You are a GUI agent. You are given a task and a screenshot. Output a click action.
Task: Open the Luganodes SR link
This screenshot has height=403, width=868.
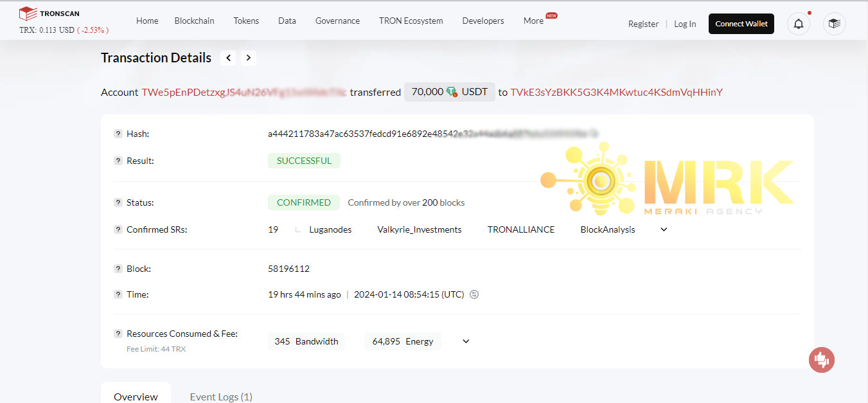[x=330, y=229]
